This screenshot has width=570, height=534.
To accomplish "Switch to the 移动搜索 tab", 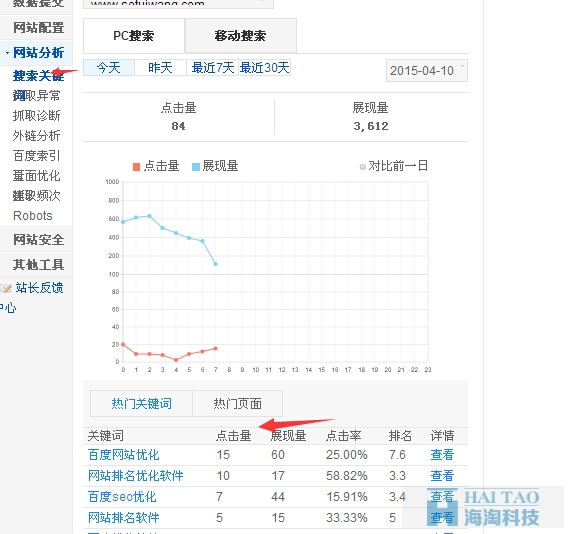I will click(241, 36).
